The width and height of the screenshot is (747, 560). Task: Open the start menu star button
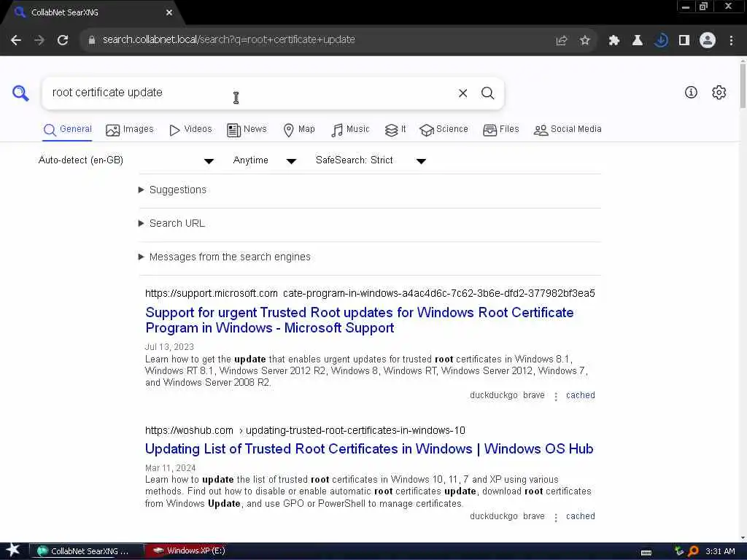tap(13, 551)
